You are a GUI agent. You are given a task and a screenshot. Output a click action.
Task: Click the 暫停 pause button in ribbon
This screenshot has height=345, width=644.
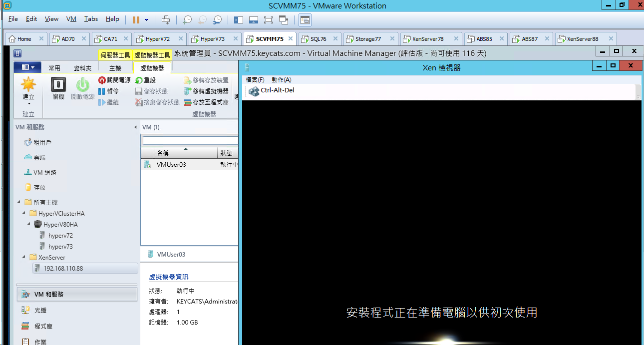[x=108, y=91]
